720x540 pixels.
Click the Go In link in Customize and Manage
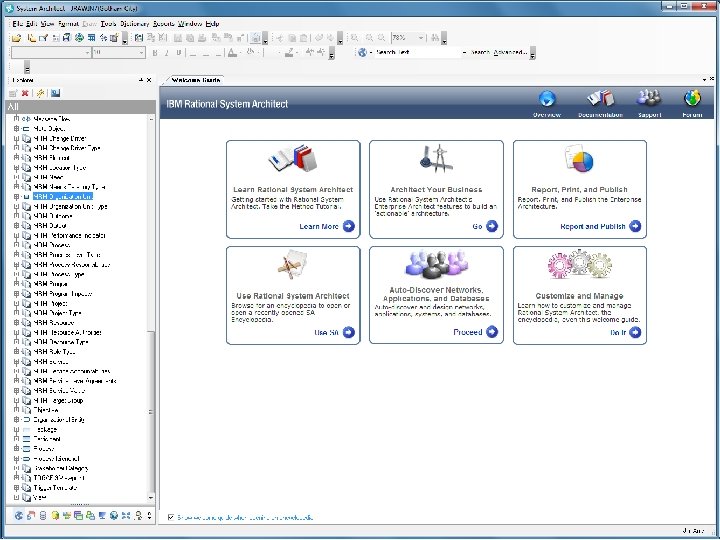618,332
